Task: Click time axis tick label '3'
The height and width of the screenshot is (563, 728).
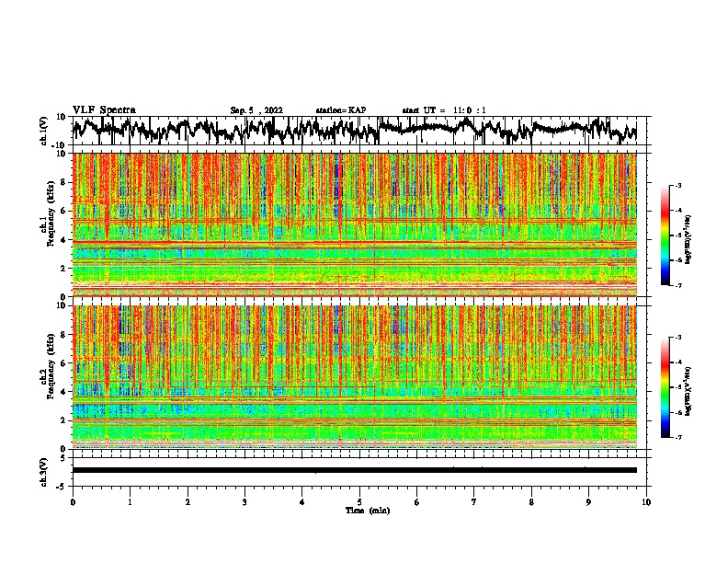Action: pyautogui.click(x=245, y=502)
